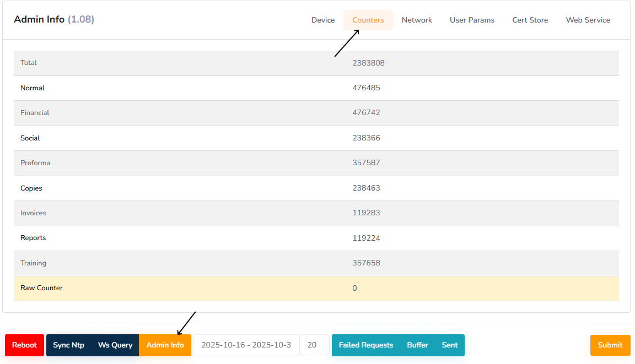The height and width of the screenshot is (364, 635).
Task: Open the Web Service tab
Action: pyautogui.click(x=588, y=20)
